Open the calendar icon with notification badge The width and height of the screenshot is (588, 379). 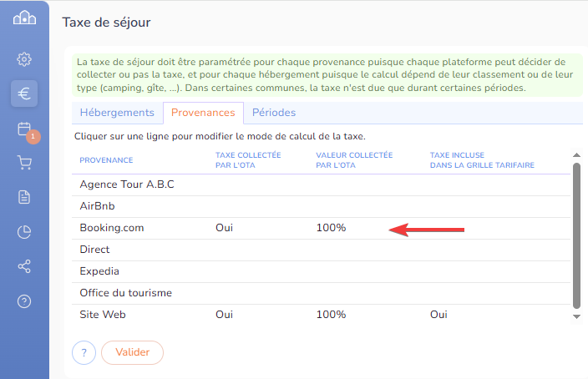tap(24, 129)
